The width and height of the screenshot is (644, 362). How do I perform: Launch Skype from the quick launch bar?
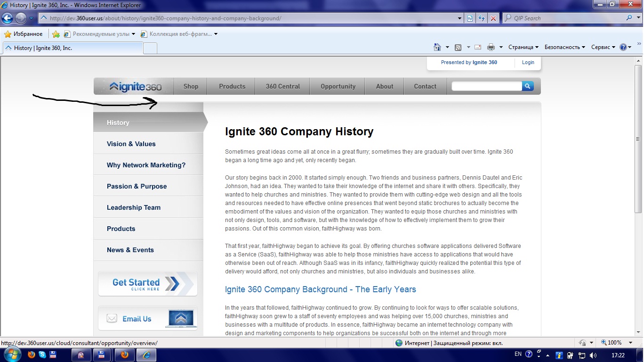42,354
